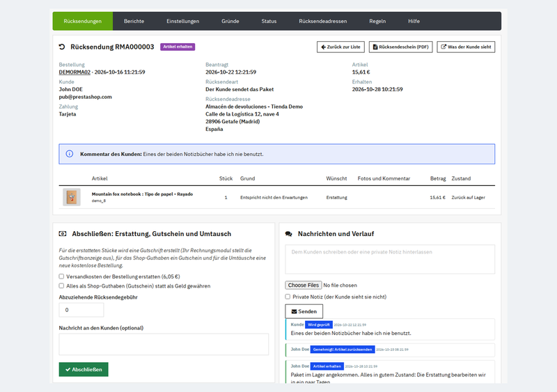Click the Fotos und Kommentar column header
Screen dimensions: 557x392
[384, 178]
